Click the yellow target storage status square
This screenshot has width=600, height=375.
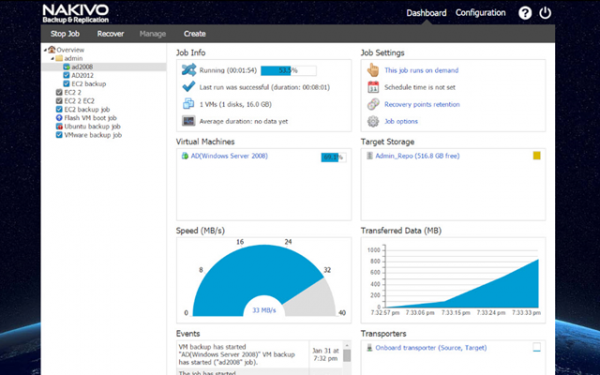click(537, 155)
